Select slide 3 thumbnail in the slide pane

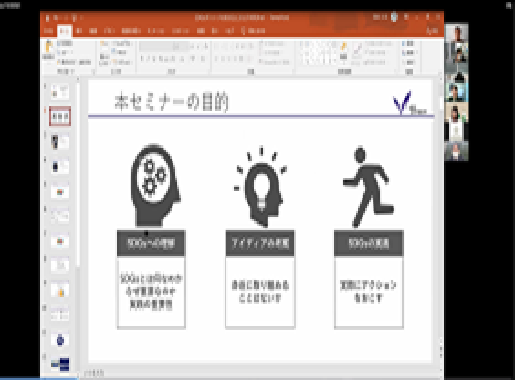(x=60, y=141)
